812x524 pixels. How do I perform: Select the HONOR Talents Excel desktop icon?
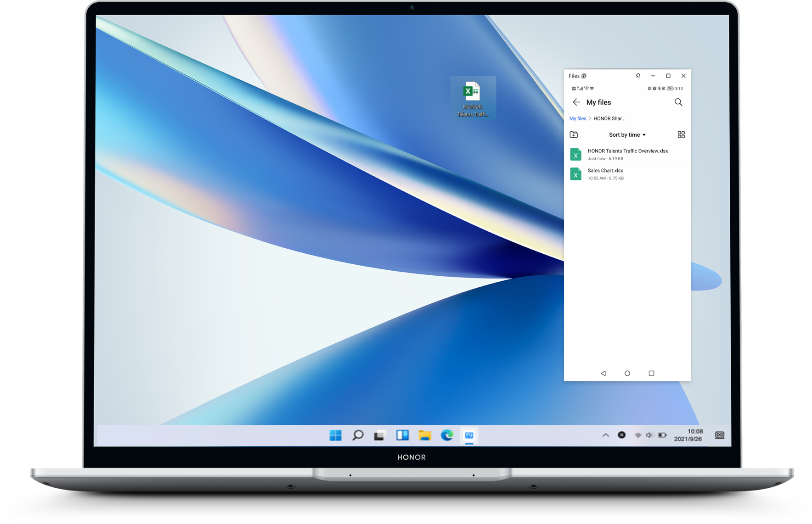click(472, 98)
